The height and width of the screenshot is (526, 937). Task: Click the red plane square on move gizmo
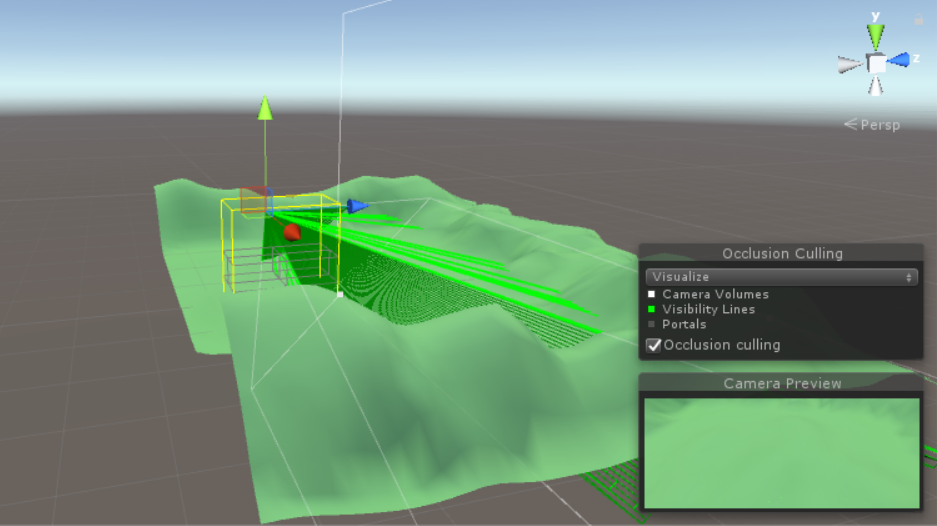click(x=254, y=198)
